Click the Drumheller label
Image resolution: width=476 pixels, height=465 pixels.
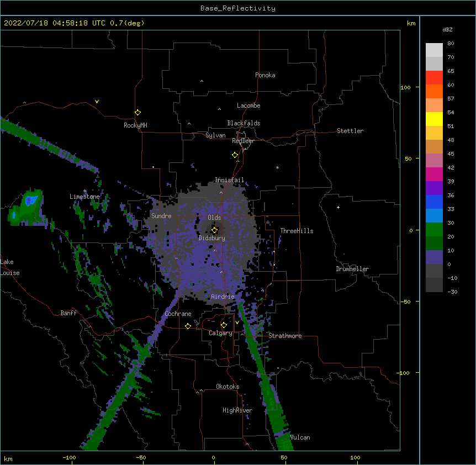[x=352, y=269]
